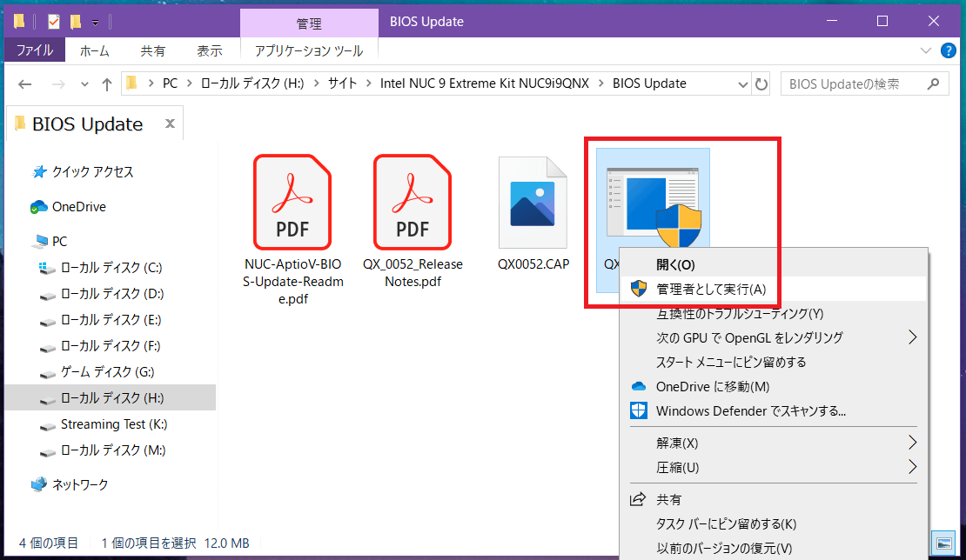Go up one folder level
The height and width of the screenshot is (560, 966).
[106, 83]
